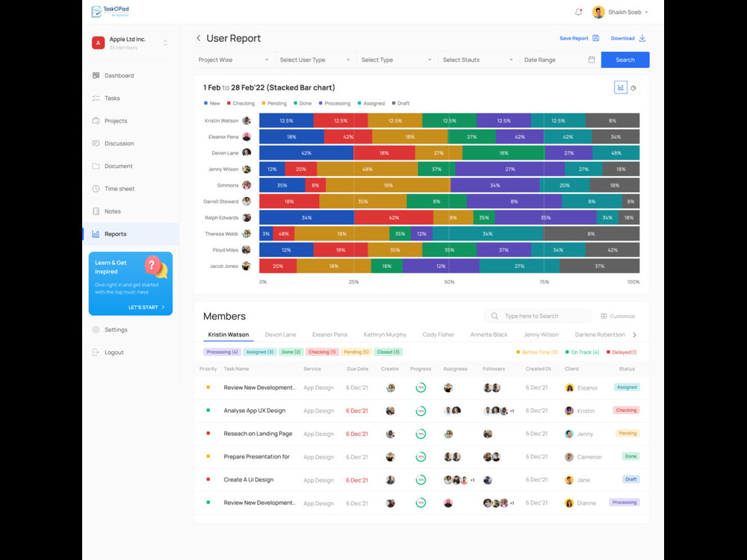Click the red Apple Ltd Inc. badge

98,43
